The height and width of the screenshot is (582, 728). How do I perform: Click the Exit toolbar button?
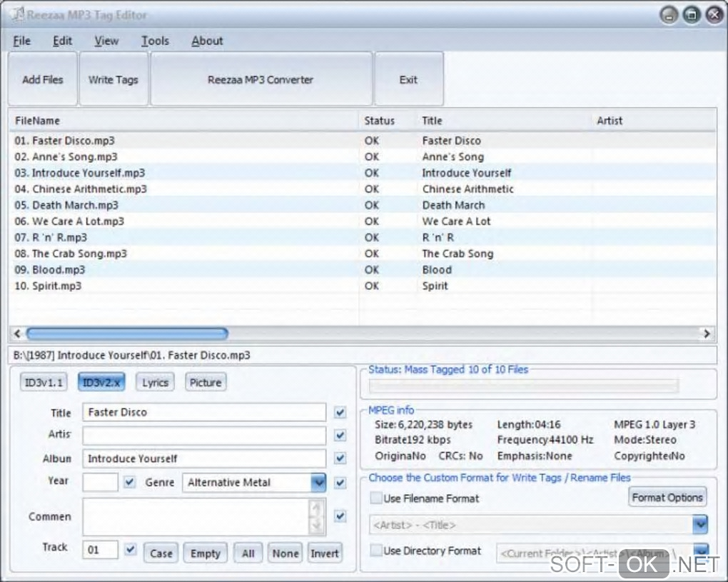click(x=408, y=79)
